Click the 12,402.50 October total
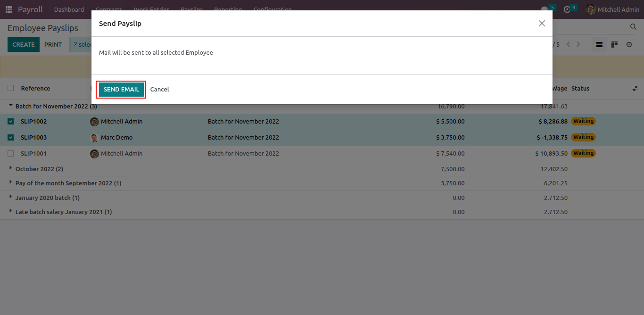Image resolution: width=644 pixels, height=315 pixels. point(554,169)
